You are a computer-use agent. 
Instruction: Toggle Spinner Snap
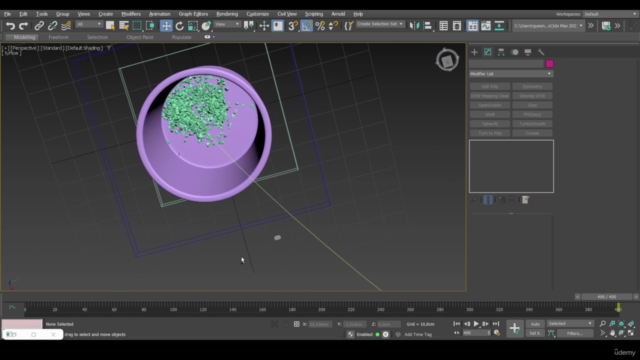tap(333, 26)
